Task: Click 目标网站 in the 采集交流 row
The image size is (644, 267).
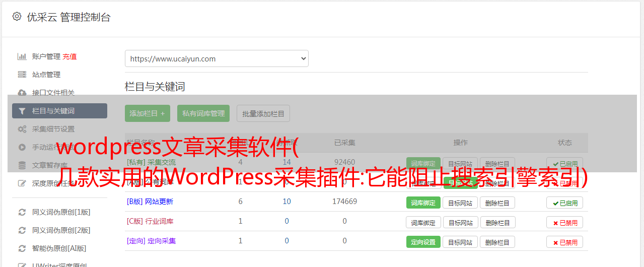Action: [460, 163]
